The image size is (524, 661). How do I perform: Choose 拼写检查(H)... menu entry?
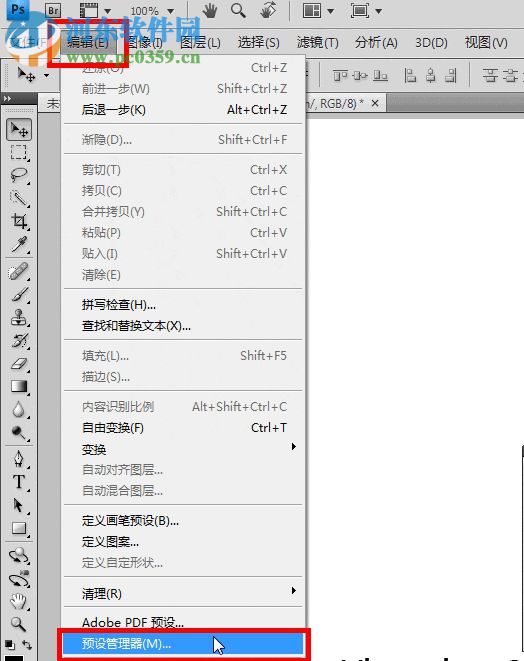(x=183, y=305)
